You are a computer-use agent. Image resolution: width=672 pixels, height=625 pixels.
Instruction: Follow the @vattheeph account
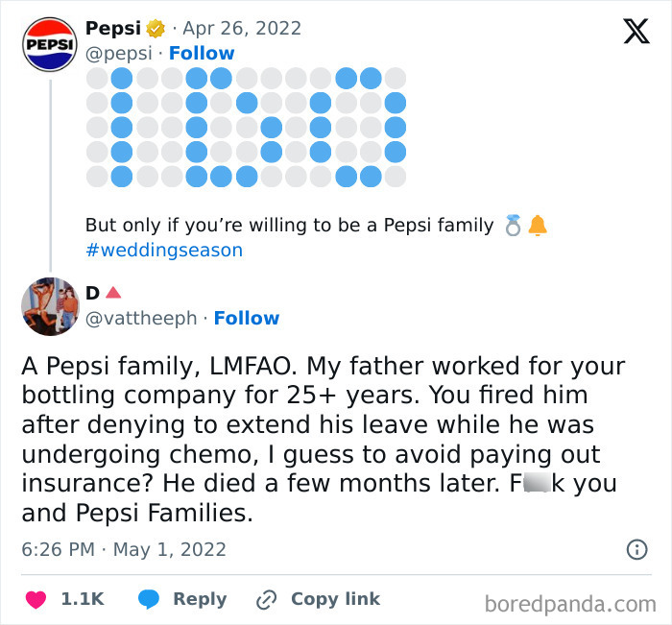247,318
